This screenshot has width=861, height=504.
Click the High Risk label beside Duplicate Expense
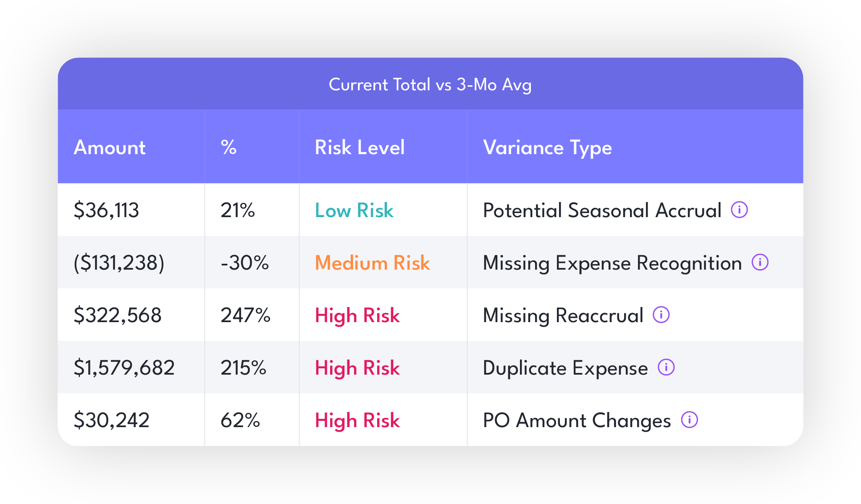(357, 368)
